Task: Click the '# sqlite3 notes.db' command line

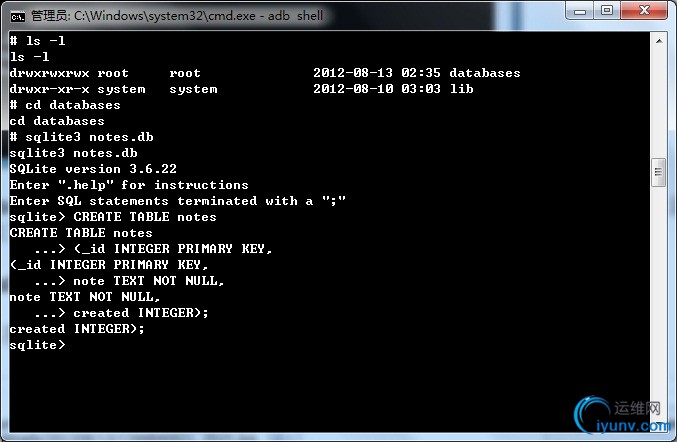Action: 82,137
